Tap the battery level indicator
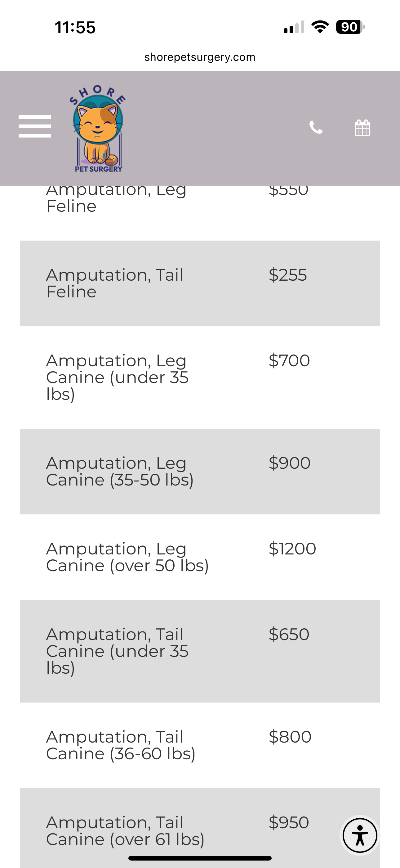The image size is (400, 868). 350,27
